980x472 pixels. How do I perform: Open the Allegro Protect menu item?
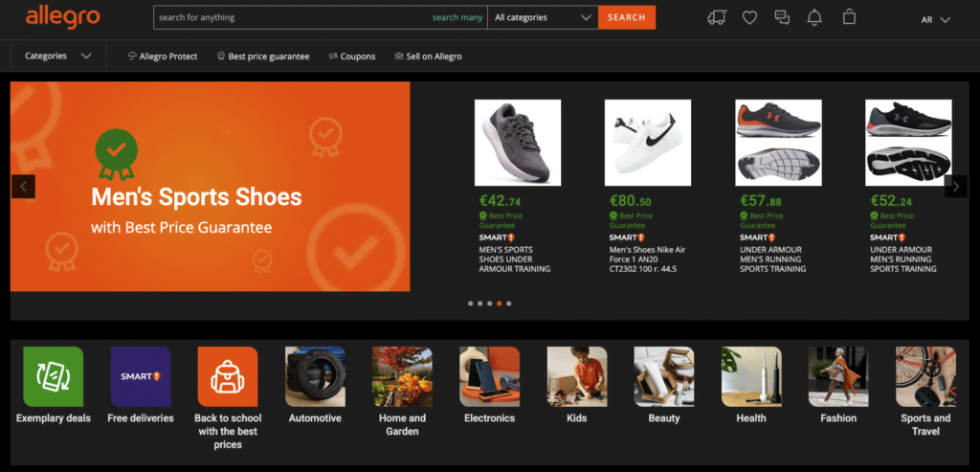(x=163, y=56)
